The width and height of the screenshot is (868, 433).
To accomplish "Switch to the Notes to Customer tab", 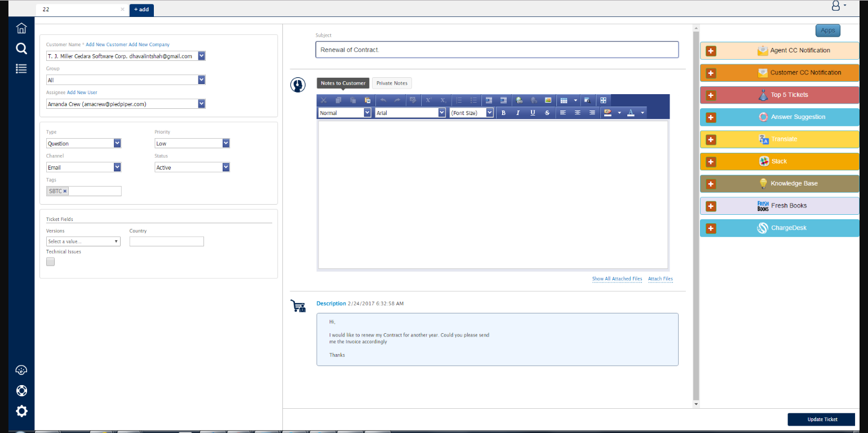I will pyautogui.click(x=343, y=83).
